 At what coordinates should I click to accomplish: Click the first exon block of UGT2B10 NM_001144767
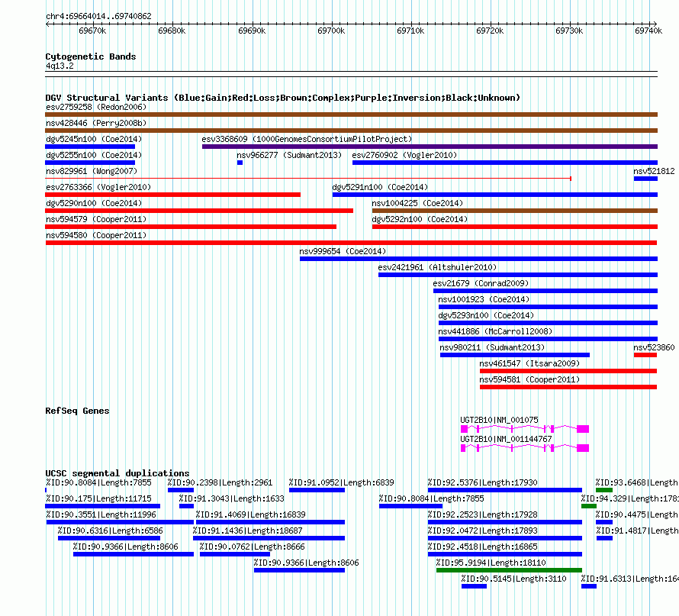click(463, 448)
